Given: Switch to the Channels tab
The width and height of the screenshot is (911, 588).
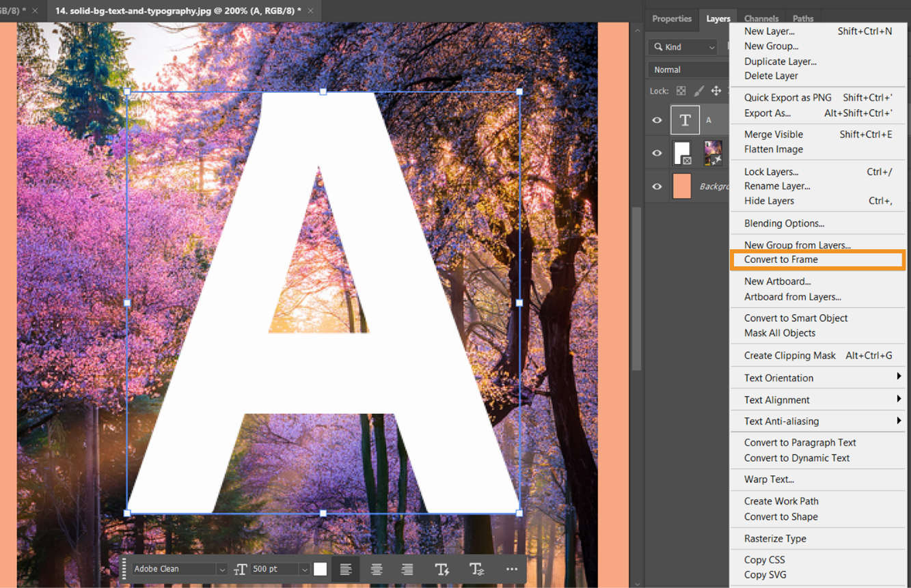Looking at the screenshot, I should (x=761, y=18).
